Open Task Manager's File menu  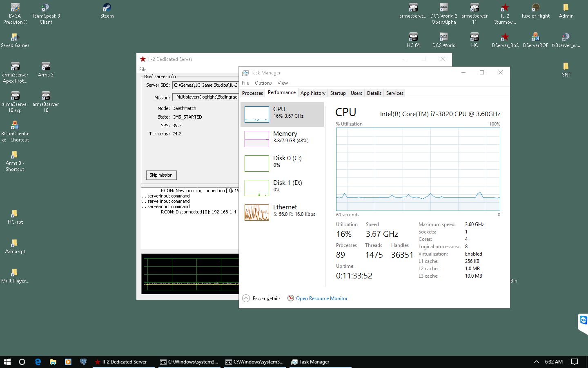pyautogui.click(x=245, y=83)
